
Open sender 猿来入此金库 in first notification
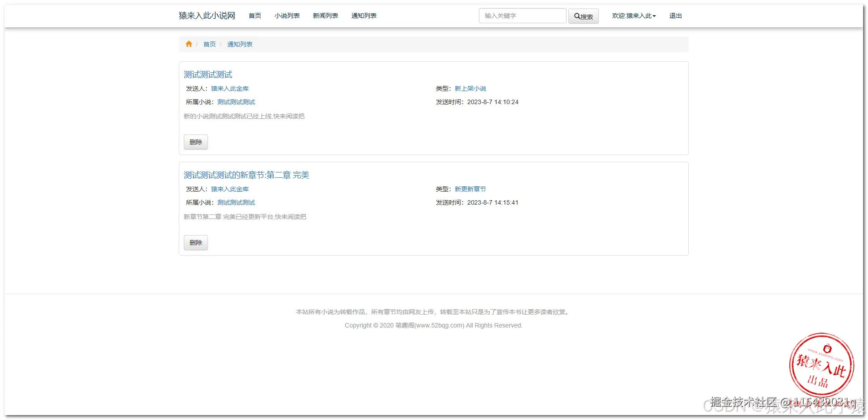[230, 88]
